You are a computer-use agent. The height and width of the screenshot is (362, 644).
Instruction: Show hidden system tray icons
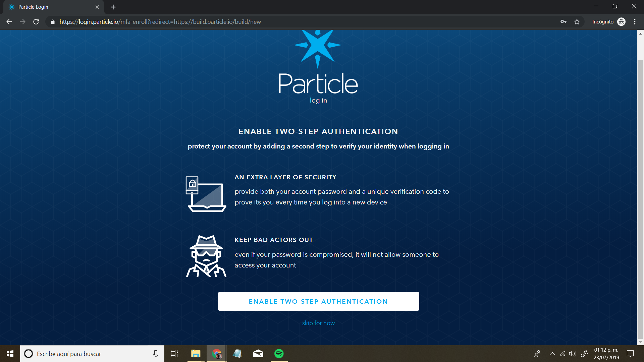(552, 354)
